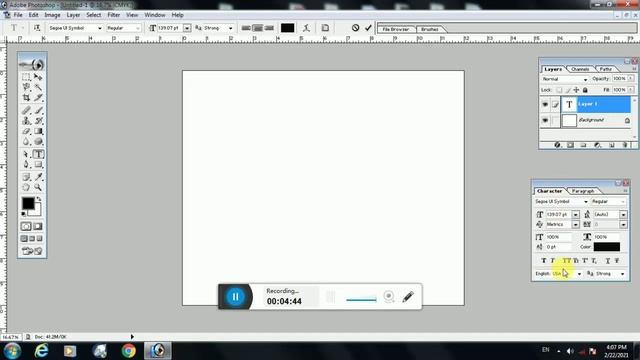Select the Slice tool
Image resolution: width=640 pixels, height=360 pixels.
pyautogui.click(x=38, y=98)
